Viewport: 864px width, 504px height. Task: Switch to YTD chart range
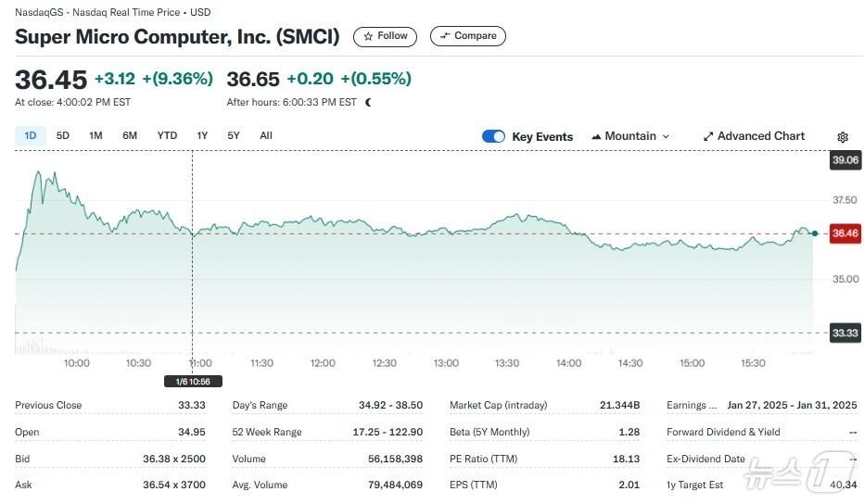[x=167, y=136]
